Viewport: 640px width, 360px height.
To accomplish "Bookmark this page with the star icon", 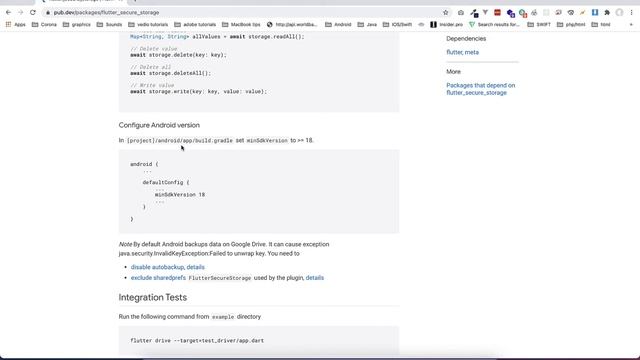I will point(446,13).
